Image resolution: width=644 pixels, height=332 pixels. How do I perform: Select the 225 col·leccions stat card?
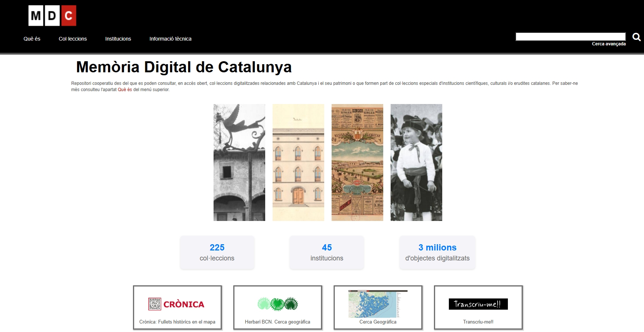pyautogui.click(x=217, y=253)
